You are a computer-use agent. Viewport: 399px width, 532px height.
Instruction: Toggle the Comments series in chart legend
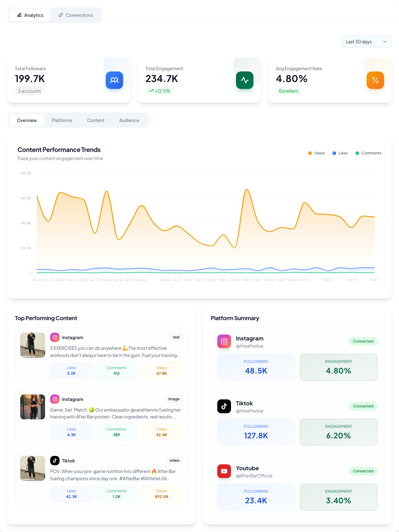368,153
